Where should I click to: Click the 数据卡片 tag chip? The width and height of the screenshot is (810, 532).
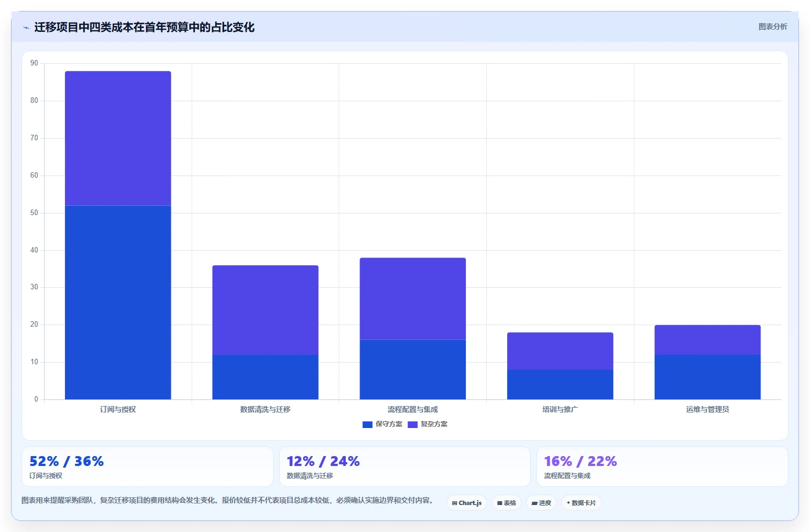581,503
